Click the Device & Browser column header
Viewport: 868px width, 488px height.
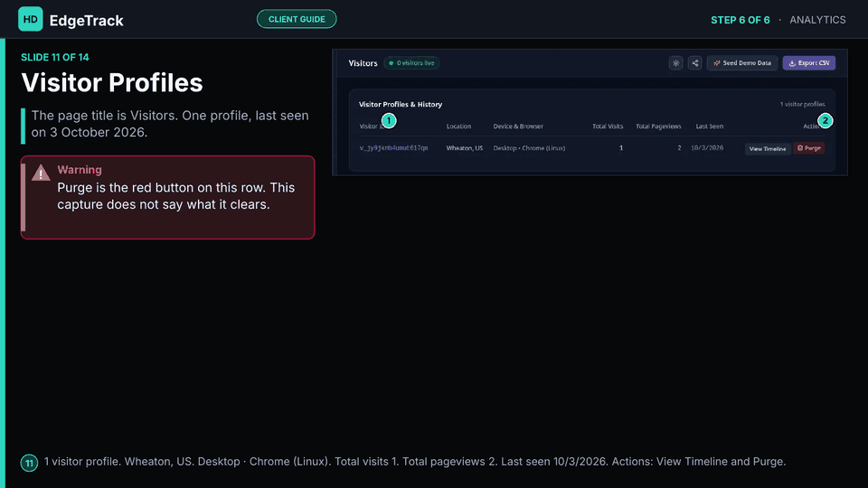[x=518, y=127]
